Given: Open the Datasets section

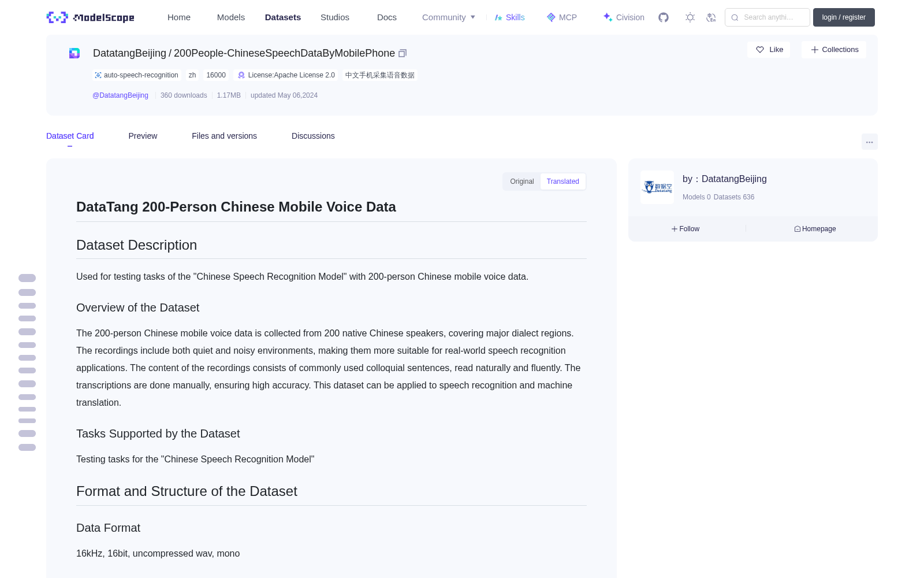Looking at the screenshot, I should (283, 17).
